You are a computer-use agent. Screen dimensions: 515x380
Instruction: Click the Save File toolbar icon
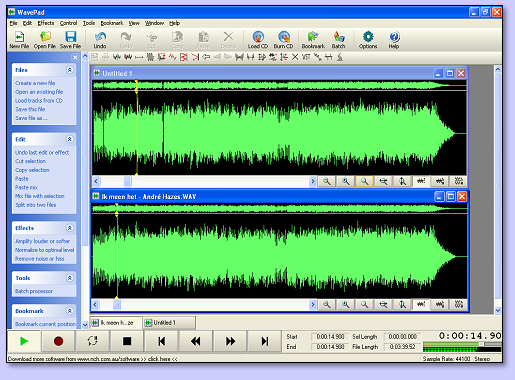click(70, 40)
